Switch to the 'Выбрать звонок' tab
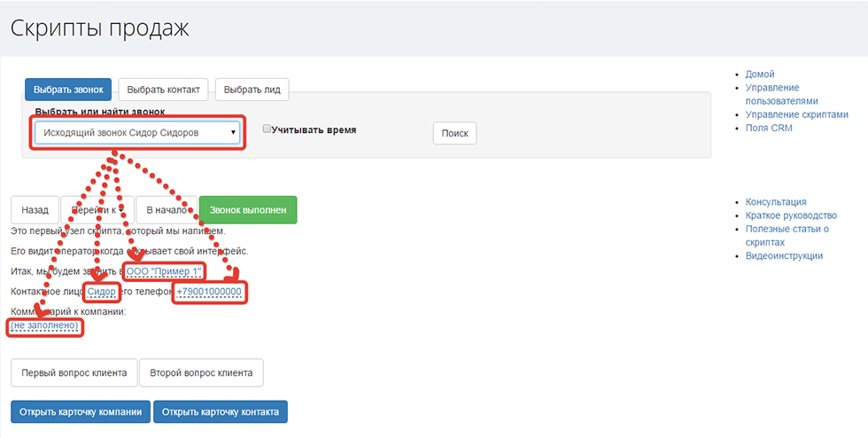The width and height of the screenshot is (868, 438). [x=68, y=90]
